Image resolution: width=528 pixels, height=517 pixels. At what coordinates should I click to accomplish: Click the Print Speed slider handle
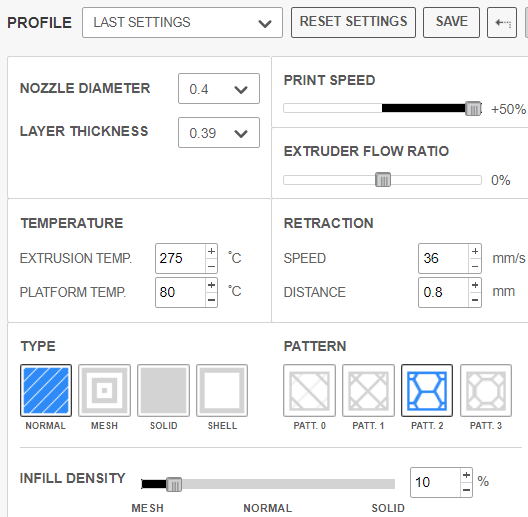coord(473,108)
